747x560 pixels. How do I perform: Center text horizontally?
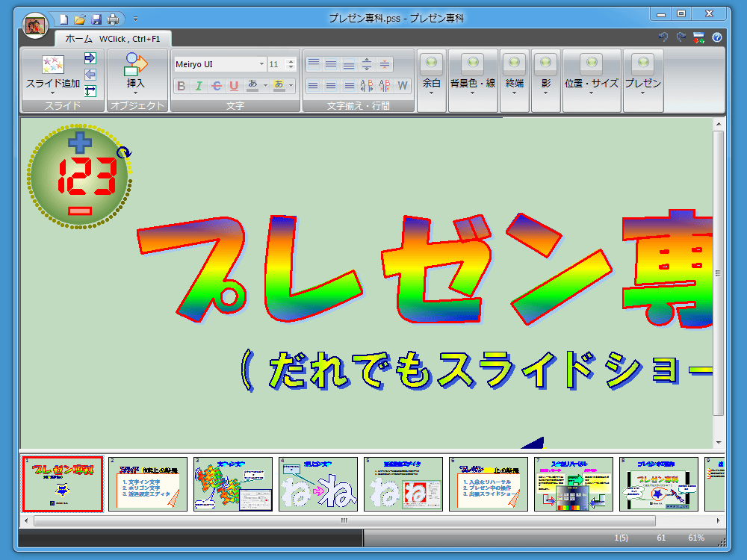331,86
